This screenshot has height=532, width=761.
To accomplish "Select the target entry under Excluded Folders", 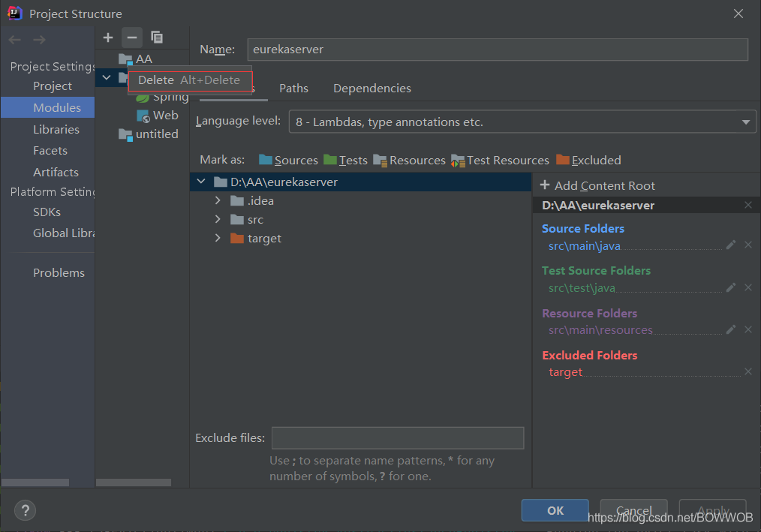I will (x=565, y=372).
